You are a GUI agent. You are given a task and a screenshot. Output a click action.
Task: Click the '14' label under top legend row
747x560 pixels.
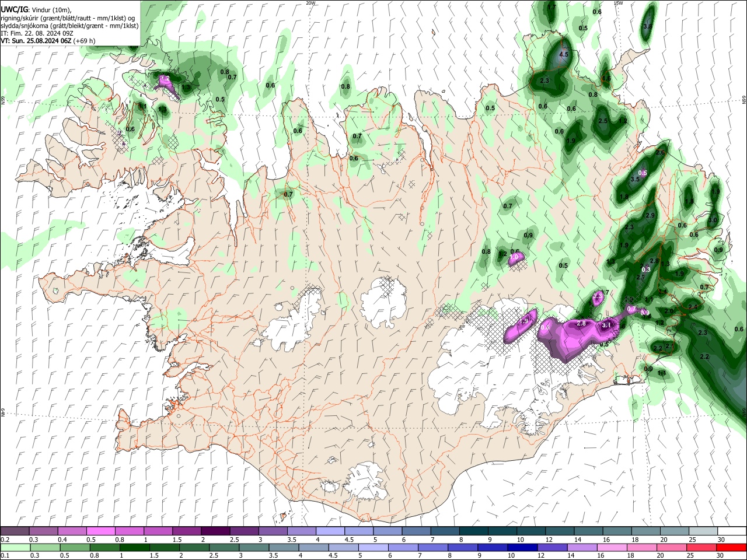[x=578, y=540]
